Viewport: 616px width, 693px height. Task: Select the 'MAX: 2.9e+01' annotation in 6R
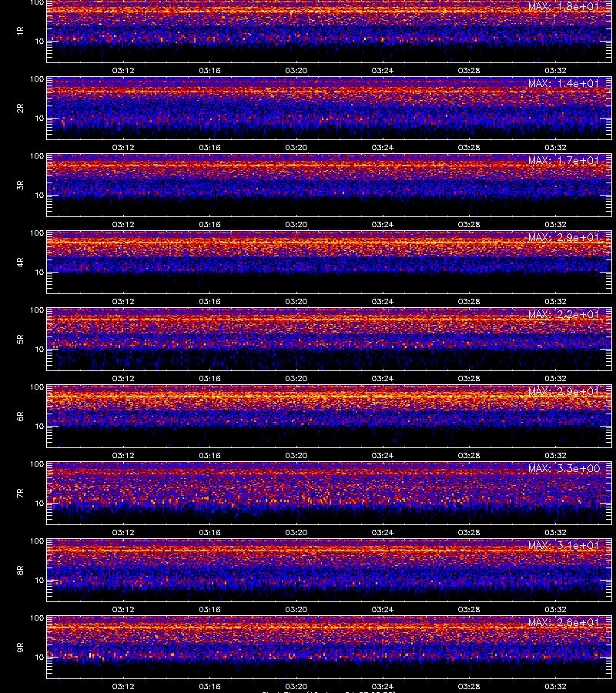[564, 391]
